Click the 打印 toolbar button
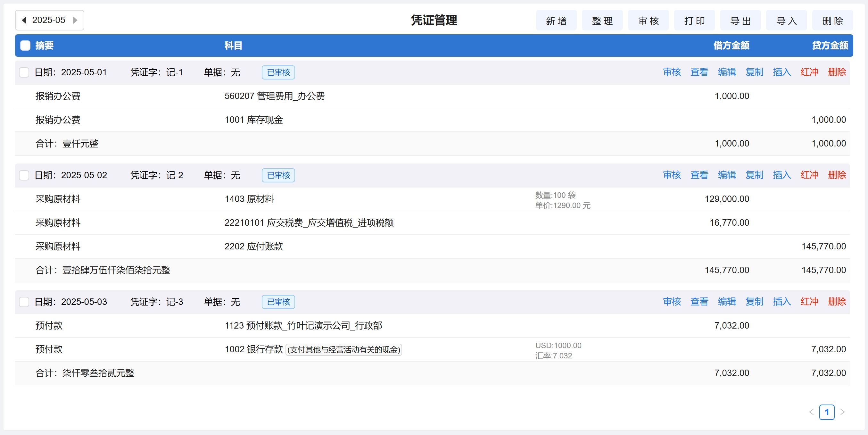868x435 pixels. [x=694, y=21]
